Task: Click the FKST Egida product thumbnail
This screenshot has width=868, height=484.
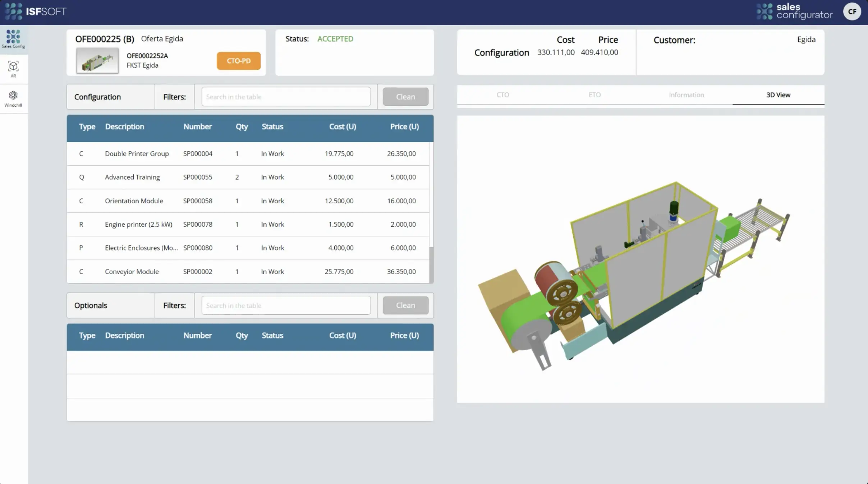Action: [97, 60]
